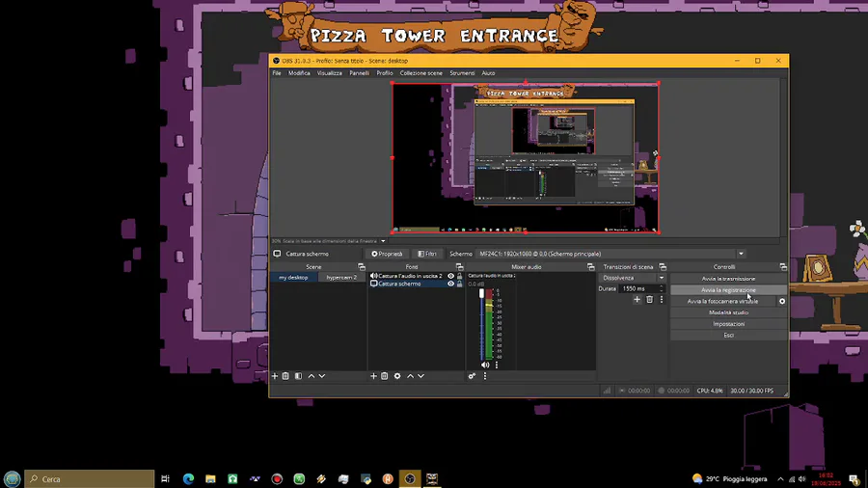This screenshot has width=868, height=488.
Task: Click the OBS Studio taskbar icon
Action: click(x=410, y=478)
